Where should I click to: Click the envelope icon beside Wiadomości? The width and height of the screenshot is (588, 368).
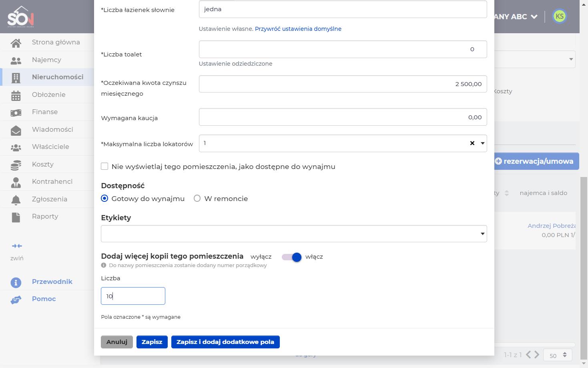(x=16, y=130)
